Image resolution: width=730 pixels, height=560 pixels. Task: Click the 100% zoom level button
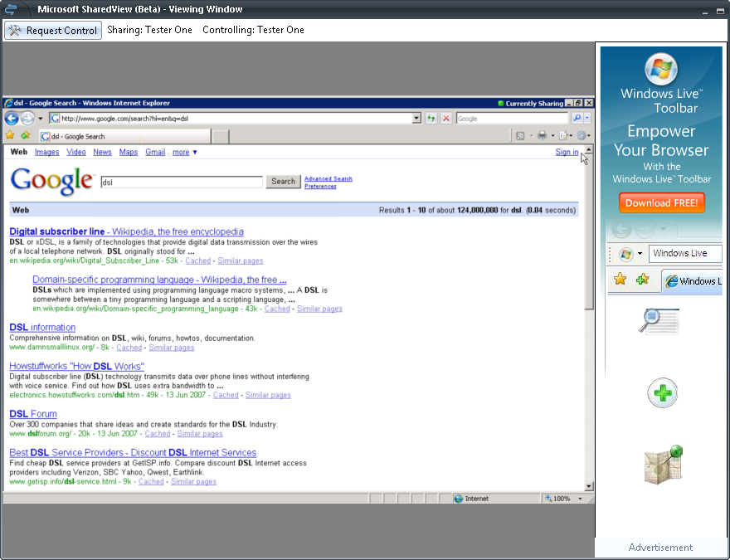558,499
